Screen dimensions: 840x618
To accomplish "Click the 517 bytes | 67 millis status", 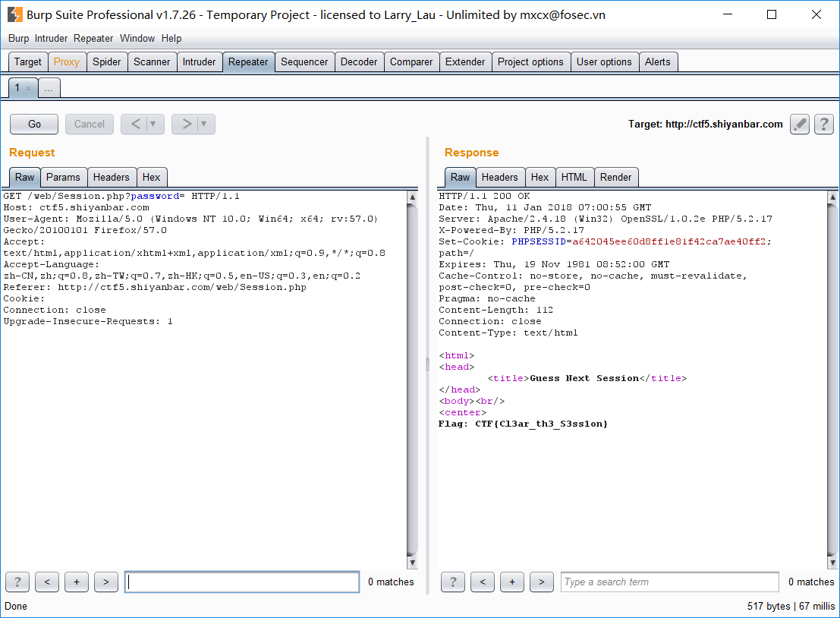I will 791,606.
